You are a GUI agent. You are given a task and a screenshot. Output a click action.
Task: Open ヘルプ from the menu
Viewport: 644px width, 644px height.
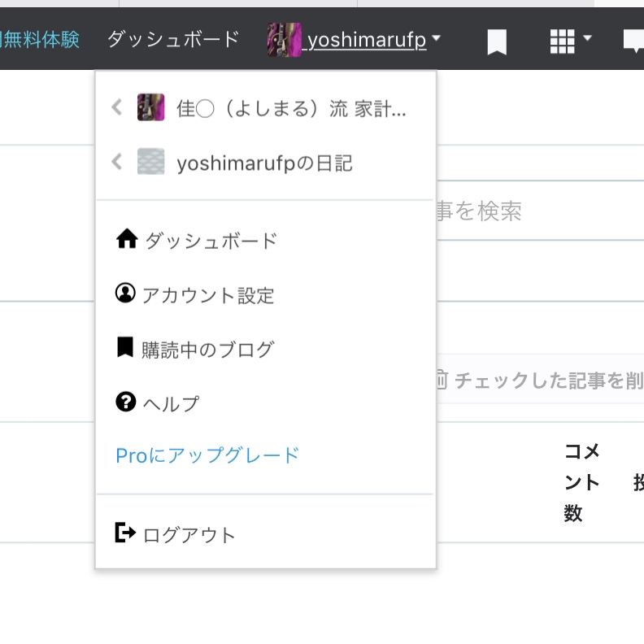(172, 404)
